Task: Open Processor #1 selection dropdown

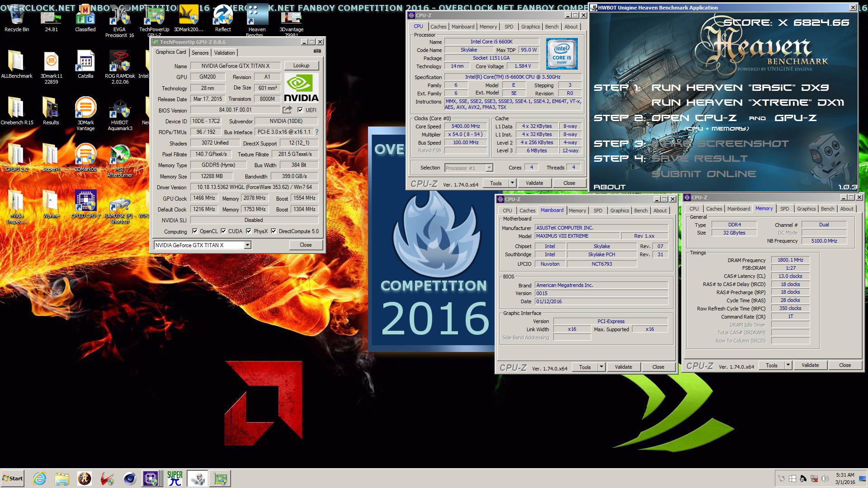Action: coord(489,168)
